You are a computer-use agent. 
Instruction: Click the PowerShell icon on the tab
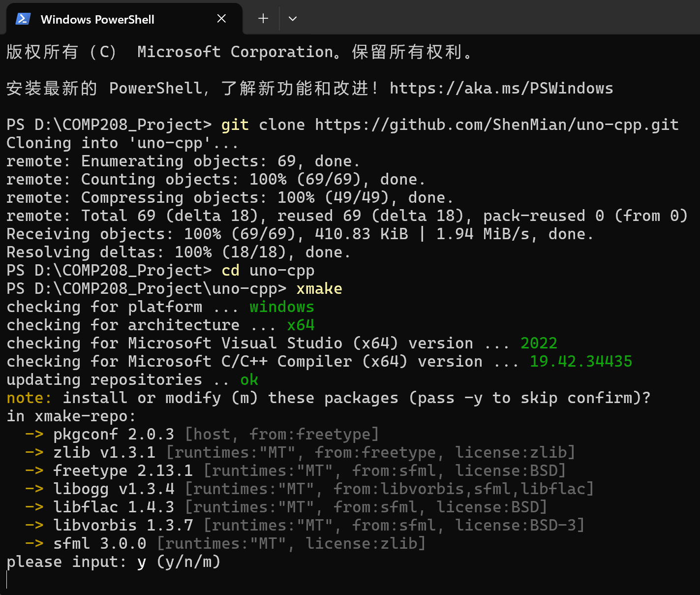pyautogui.click(x=23, y=19)
